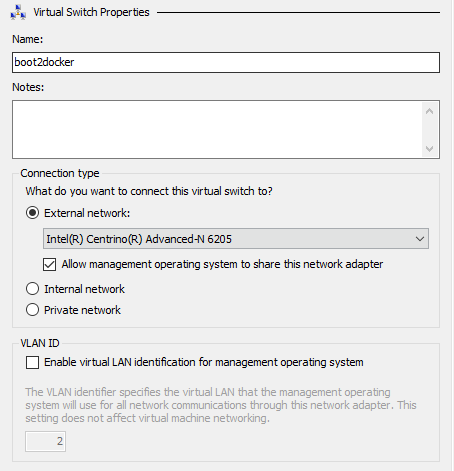The height and width of the screenshot is (471, 454).
Task: Click inside the Notes text area
Action: (x=217, y=129)
